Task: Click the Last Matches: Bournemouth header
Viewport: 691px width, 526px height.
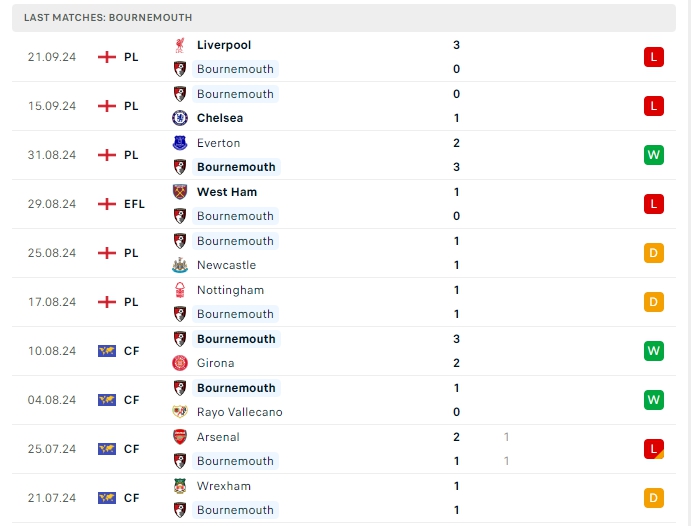Action: coord(109,17)
